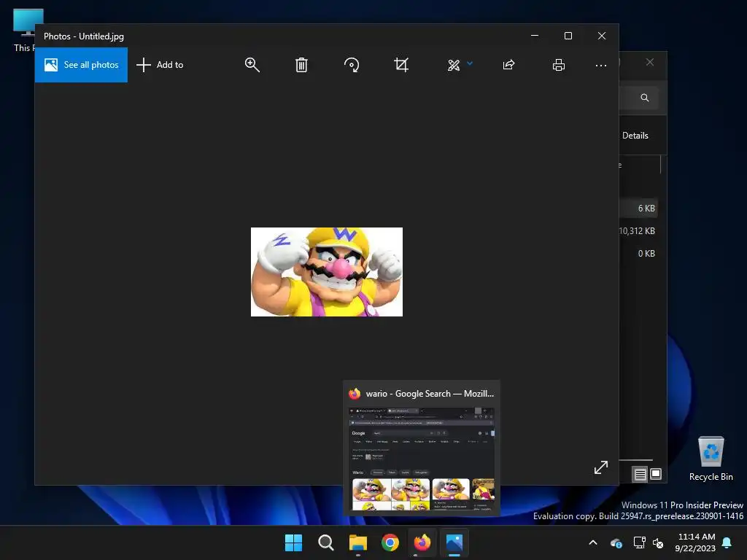Open the clock and date flyout
Viewport: 747px width, 560px height.
pyautogui.click(x=695, y=542)
